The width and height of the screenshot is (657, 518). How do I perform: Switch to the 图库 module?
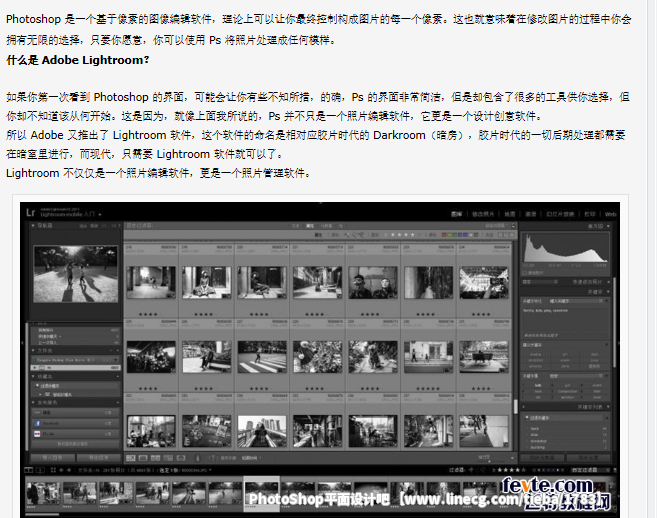[457, 214]
